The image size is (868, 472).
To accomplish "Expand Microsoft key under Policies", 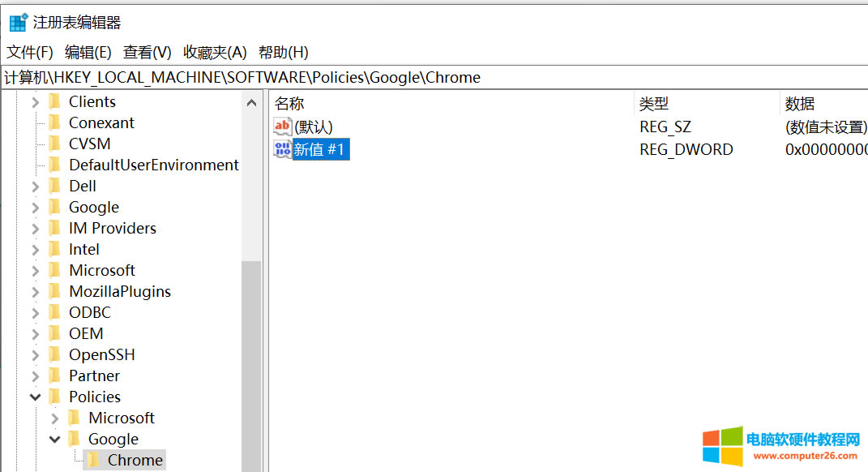I will click(55, 418).
